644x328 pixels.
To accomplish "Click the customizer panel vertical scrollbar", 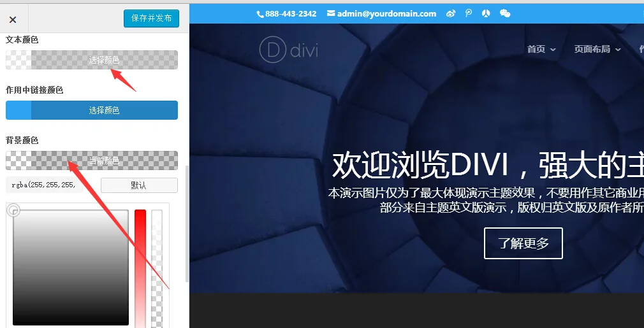I will tap(187, 224).
